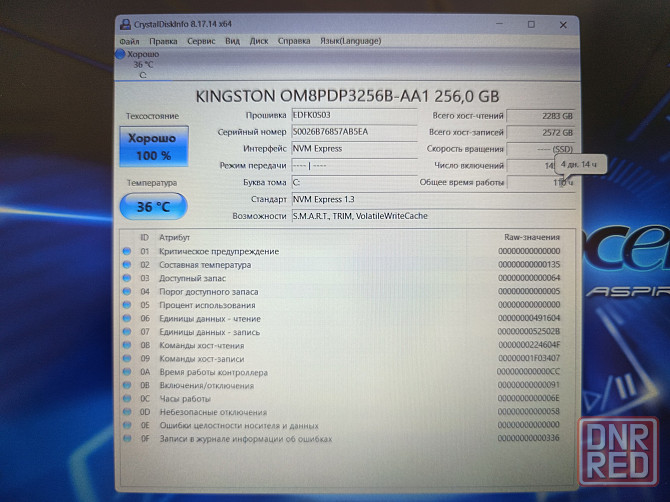Image resolution: width=670 pixels, height=502 pixels.
Task: Minimize the CrystalDiskInfo window
Action: tap(500, 24)
